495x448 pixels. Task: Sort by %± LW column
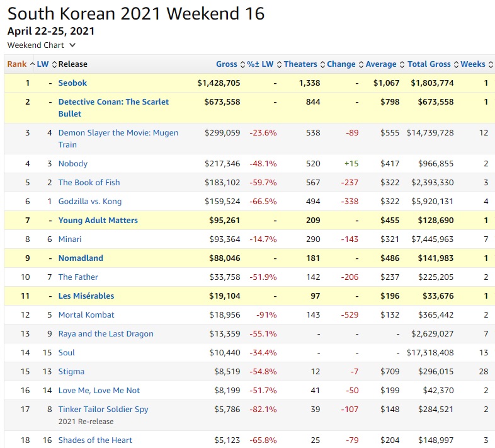coord(260,64)
